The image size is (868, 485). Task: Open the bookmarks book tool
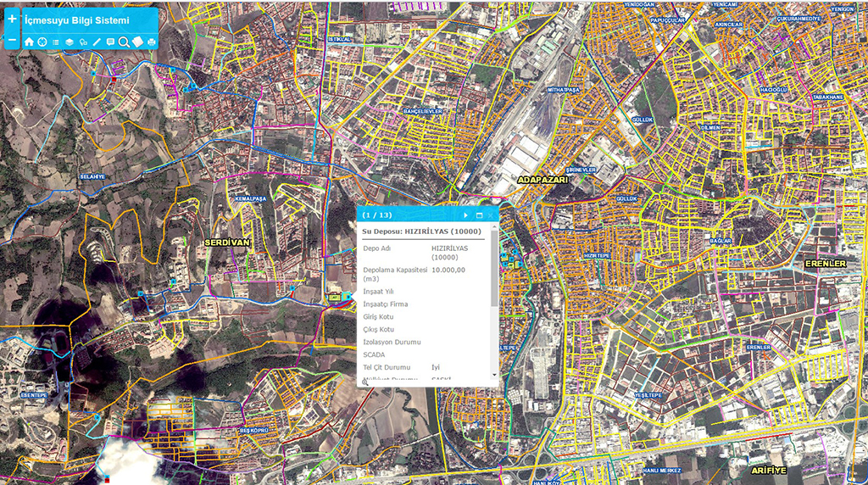[137, 42]
